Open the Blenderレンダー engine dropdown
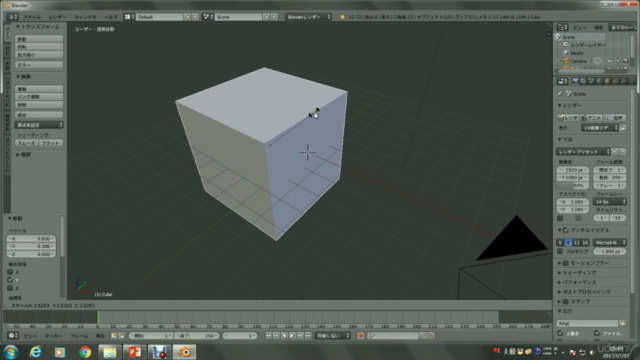 [x=308, y=17]
